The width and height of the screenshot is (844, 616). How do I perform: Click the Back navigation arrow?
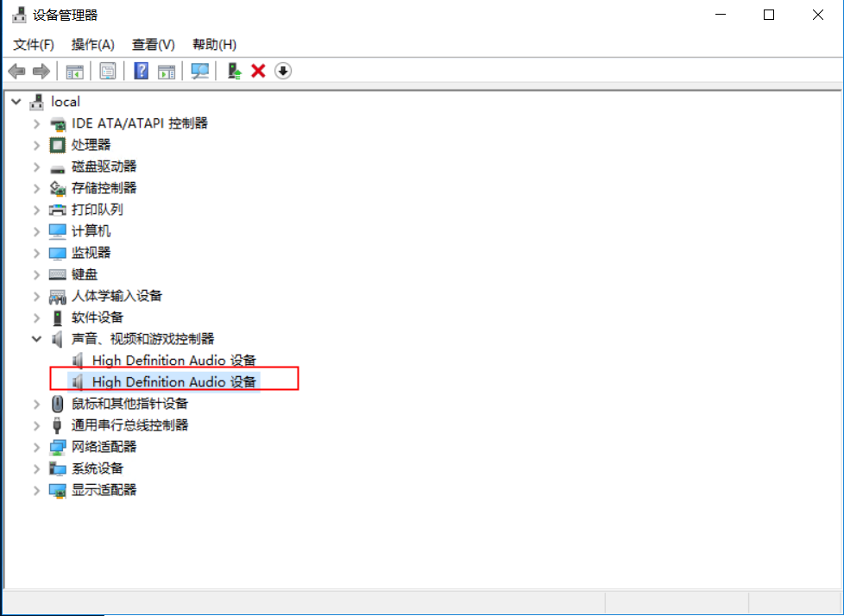pos(16,71)
